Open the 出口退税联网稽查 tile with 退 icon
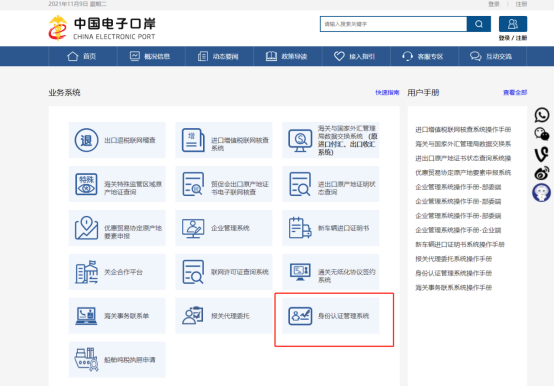 pos(117,140)
